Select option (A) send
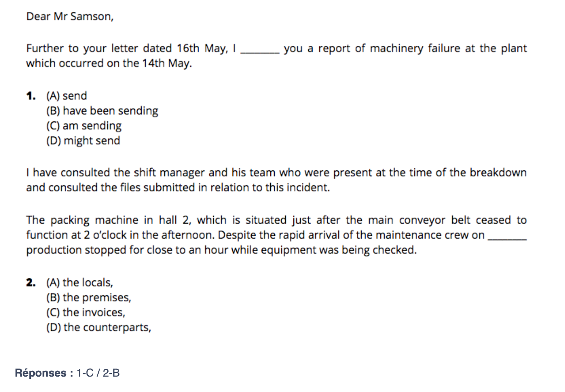This screenshot has width=565, height=392. point(67,96)
